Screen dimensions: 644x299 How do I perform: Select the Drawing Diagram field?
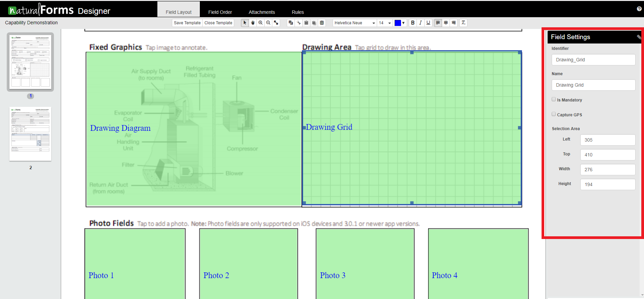194,129
